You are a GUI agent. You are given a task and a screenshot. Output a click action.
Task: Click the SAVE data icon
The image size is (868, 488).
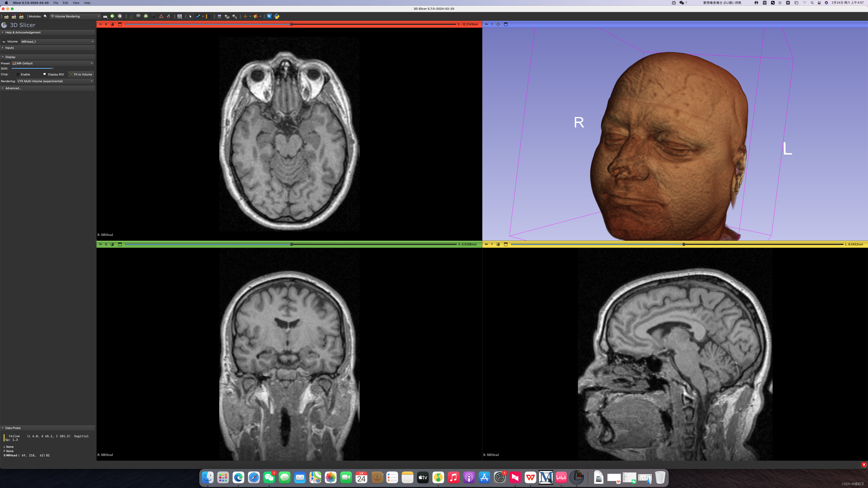tap(21, 16)
